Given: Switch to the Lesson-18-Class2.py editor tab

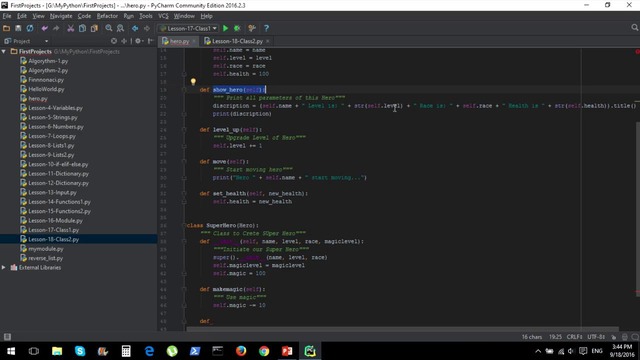Looking at the screenshot, I should [x=237, y=41].
